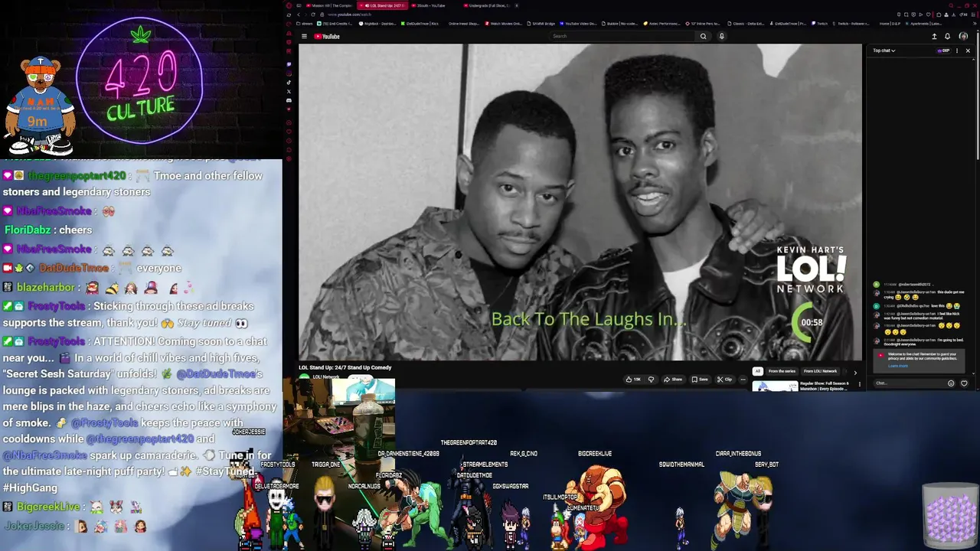The width and height of the screenshot is (980, 551).
Task: Open the browser search tabs magnifier icon
Action: coord(951,5)
